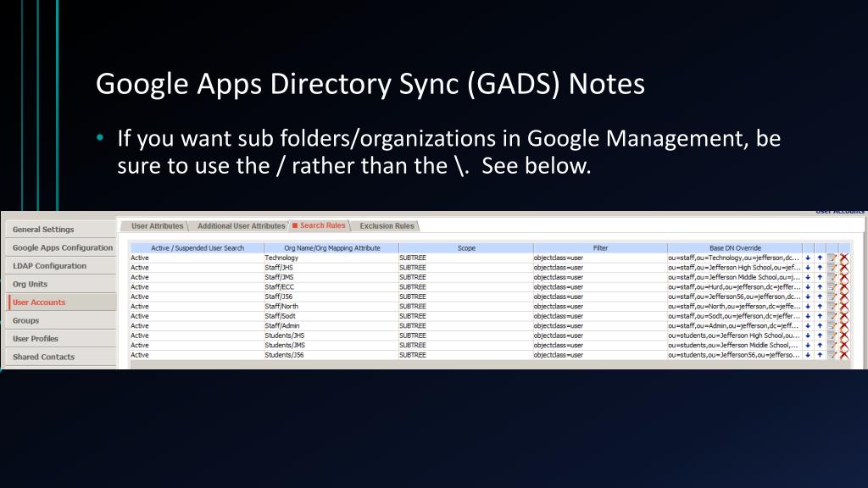The width and height of the screenshot is (868, 488).
Task: Open Google Apps Configuration section
Action: coord(61,247)
